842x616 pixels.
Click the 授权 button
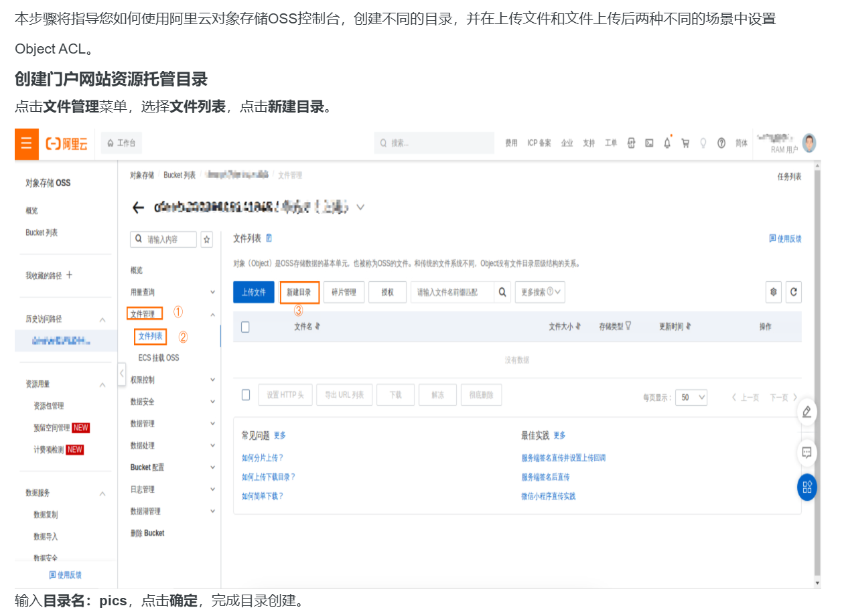pyautogui.click(x=387, y=292)
